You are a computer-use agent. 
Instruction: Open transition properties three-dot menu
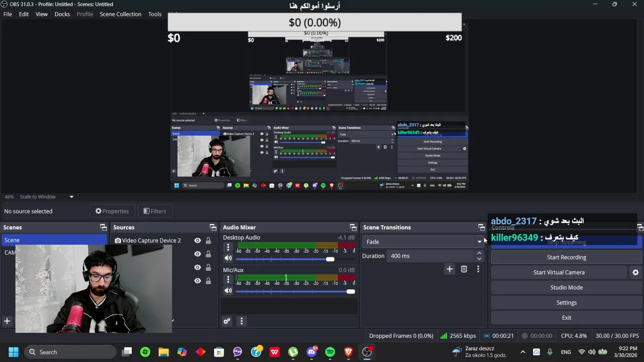point(478,269)
